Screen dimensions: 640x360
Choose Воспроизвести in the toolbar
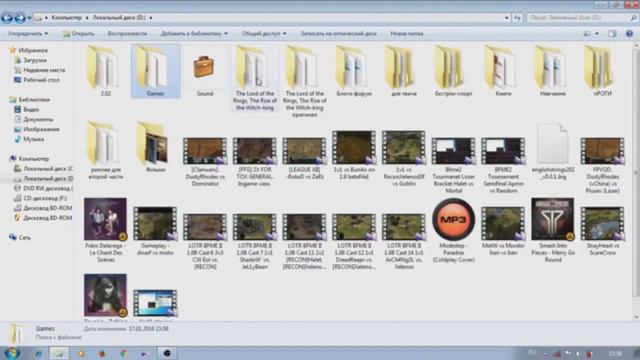click(127, 33)
